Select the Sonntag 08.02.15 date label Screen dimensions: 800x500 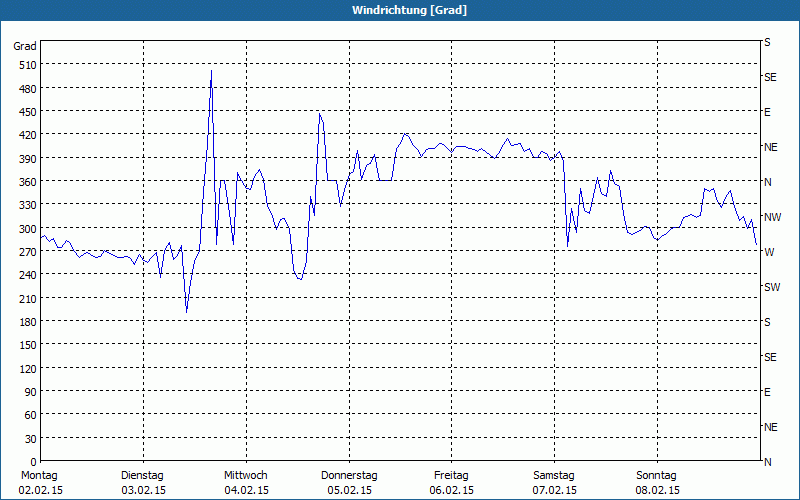click(x=657, y=483)
